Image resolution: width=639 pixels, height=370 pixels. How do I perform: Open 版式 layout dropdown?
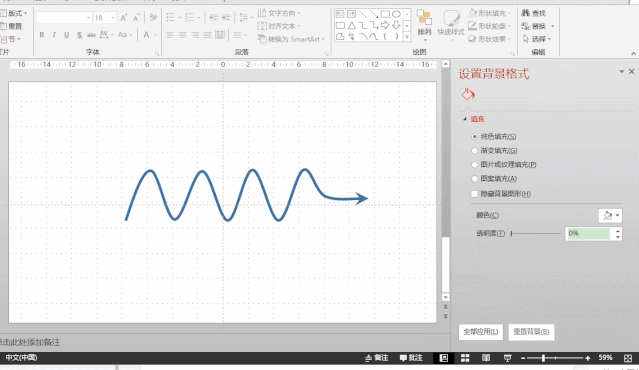click(x=14, y=13)
